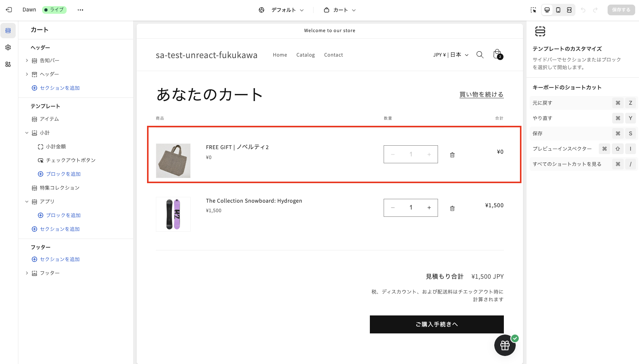Screen dimensions: 639x364
Task: Click the 買い物を続ける link
Action: coord(481,94)
